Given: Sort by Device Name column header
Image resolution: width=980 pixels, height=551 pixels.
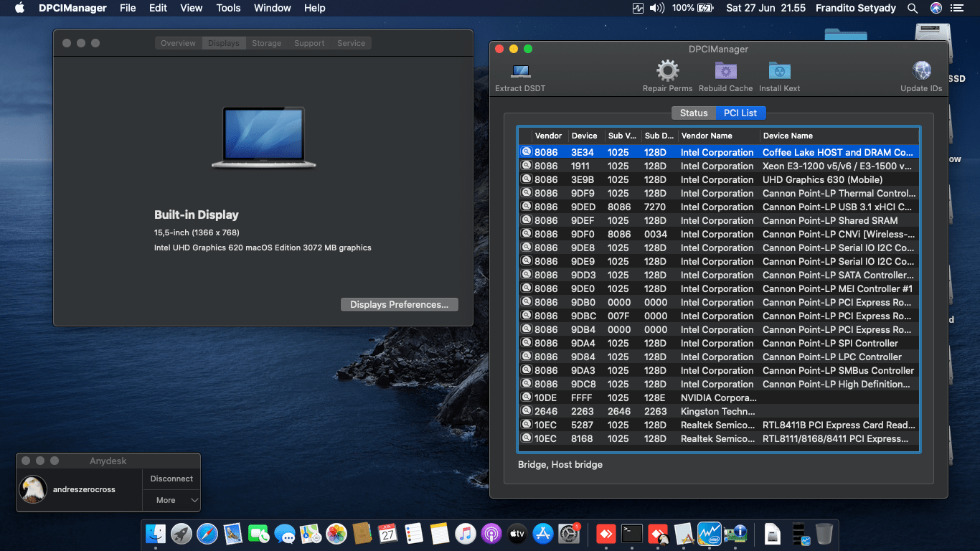Looking at the screenshot, I should tap(839, 136).
